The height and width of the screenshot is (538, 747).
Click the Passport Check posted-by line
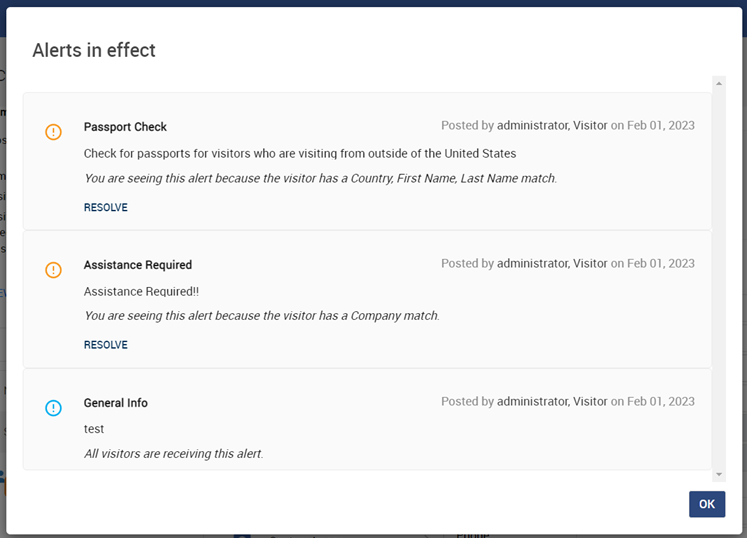pyautogui.click(x=568, y=126)
